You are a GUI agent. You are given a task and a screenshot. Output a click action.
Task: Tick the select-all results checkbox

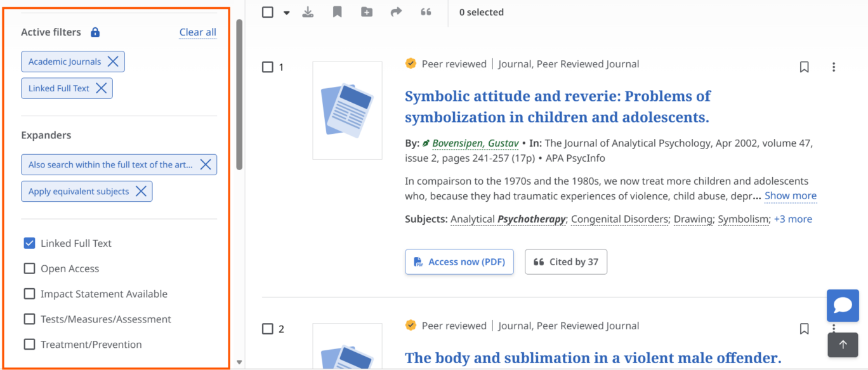tap(268, 12)
